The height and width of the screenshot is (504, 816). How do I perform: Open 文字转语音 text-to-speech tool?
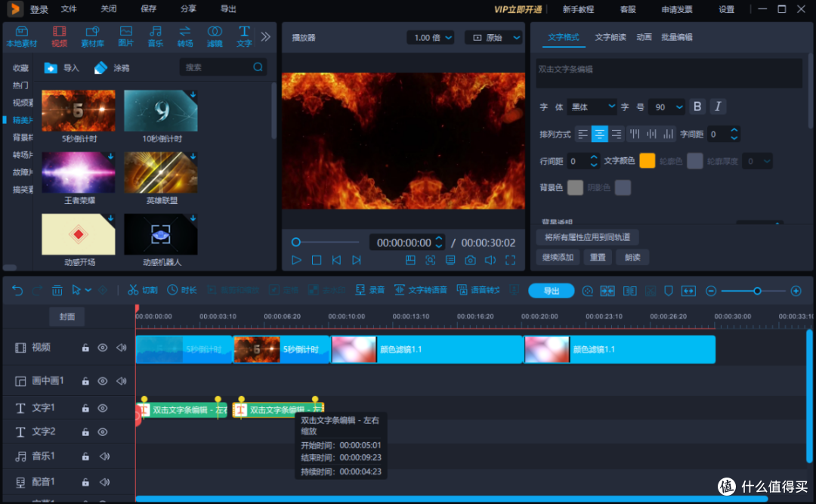click(x=421, y=290)
